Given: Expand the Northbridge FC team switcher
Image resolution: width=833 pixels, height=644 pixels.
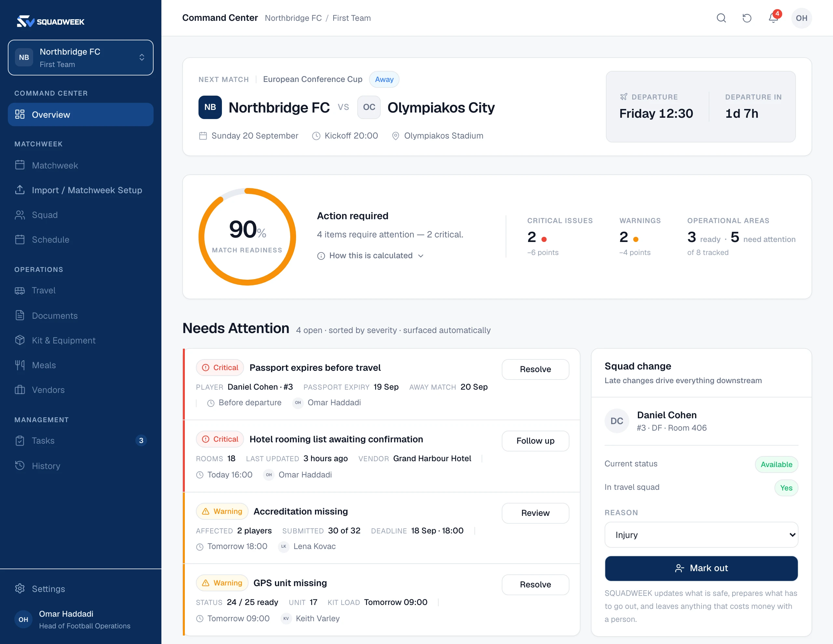Looking at the screenshot, I should (x=80, y=58).
